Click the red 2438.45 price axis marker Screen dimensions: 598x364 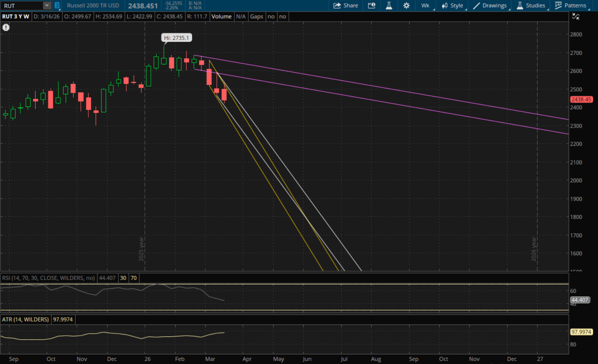581,100
